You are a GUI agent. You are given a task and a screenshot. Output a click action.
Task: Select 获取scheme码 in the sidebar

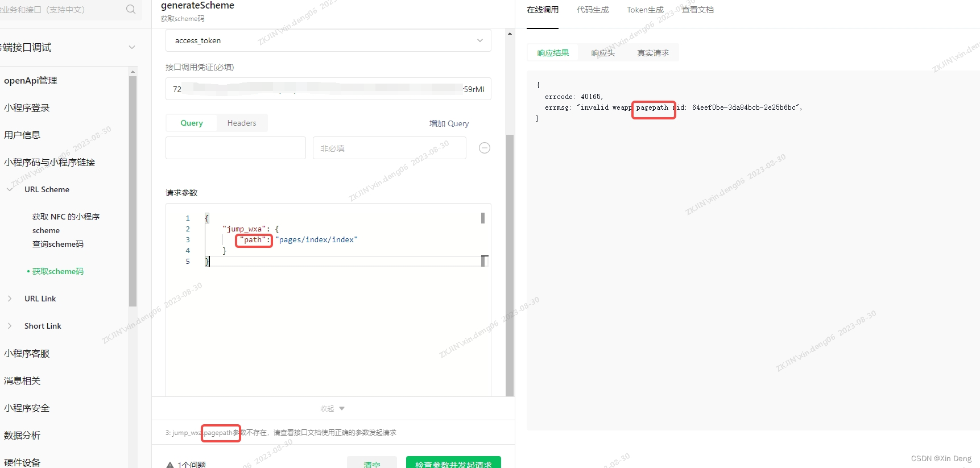pos(58,271)
